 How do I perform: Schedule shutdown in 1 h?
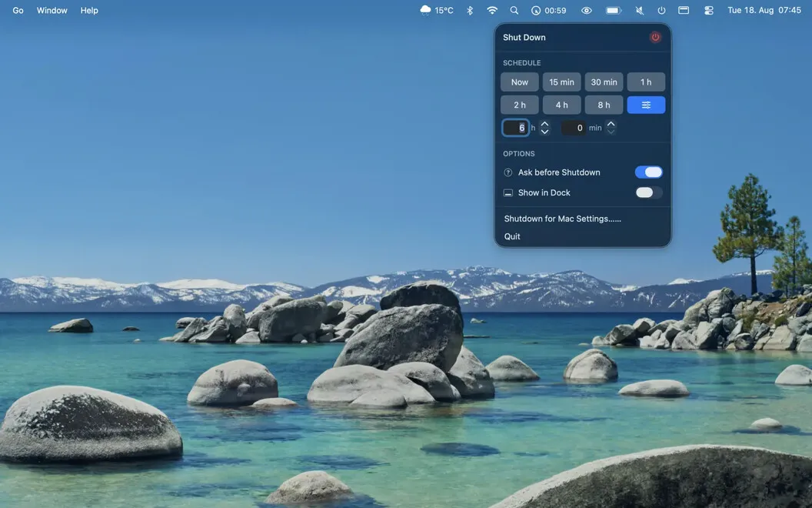point(646,82)
